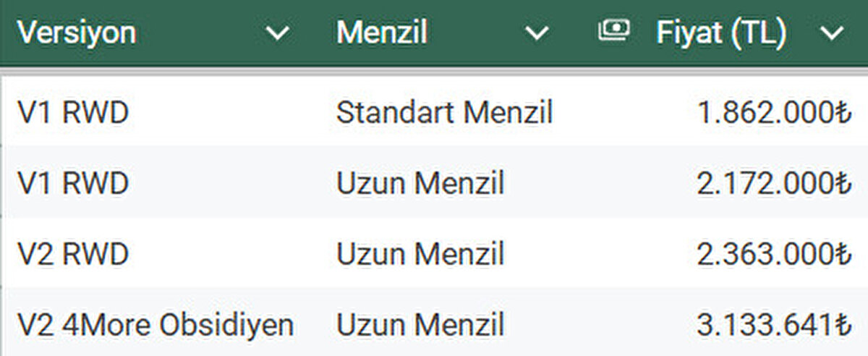Select the 2.172.000₺ price cell

[770, 184]
